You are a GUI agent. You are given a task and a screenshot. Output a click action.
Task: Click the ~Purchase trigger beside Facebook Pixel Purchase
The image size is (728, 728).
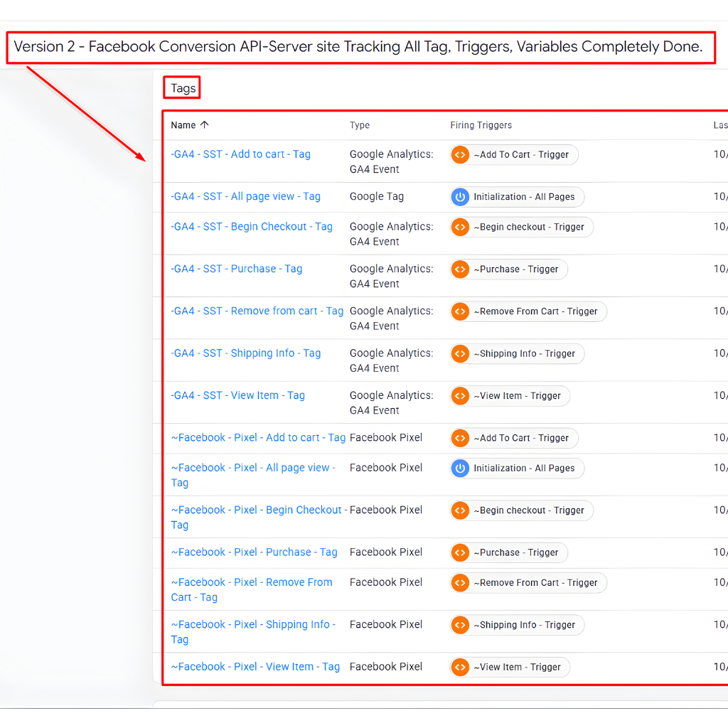508,552
